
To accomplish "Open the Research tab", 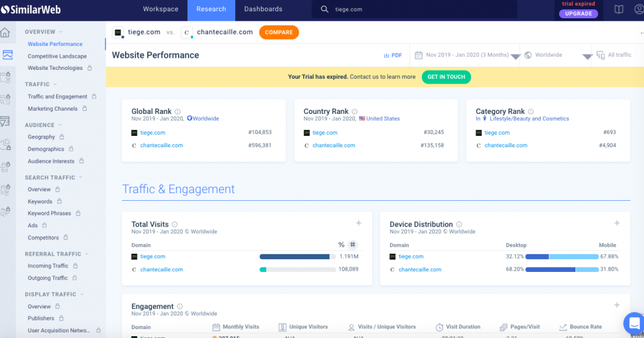I will click(x=211, y=9).
